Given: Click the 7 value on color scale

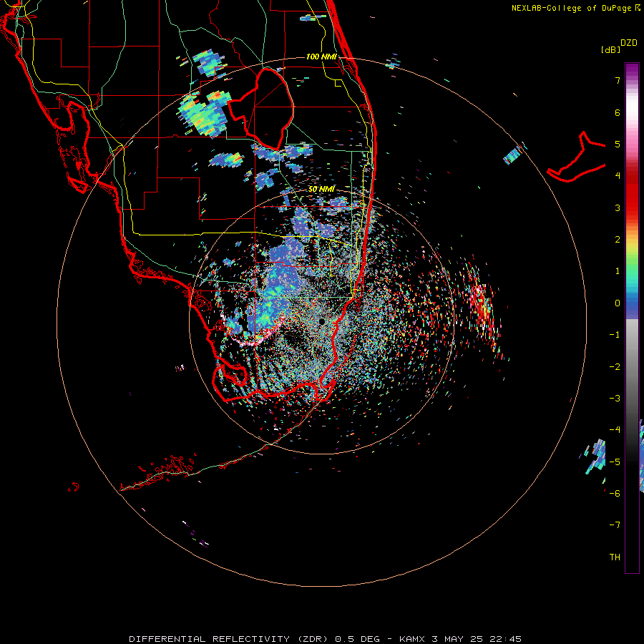Looking at the screenshot, I should [618, 80].
